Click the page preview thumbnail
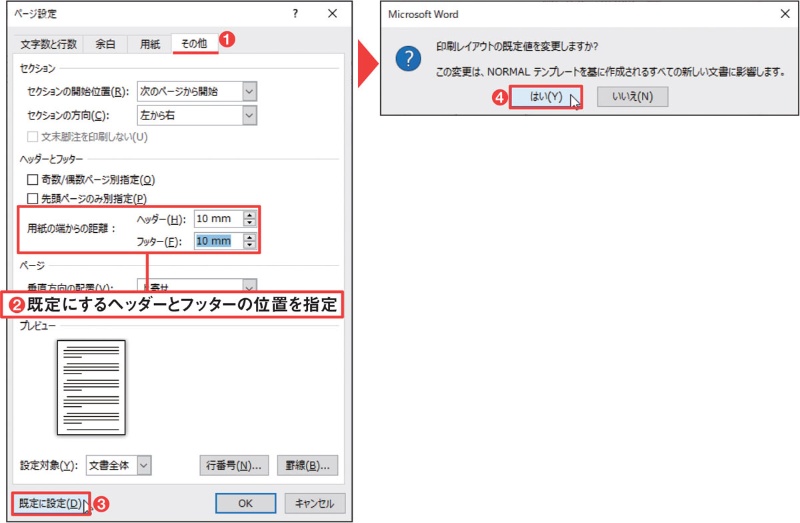Screen dimensions: 800x523 point(91,387)
